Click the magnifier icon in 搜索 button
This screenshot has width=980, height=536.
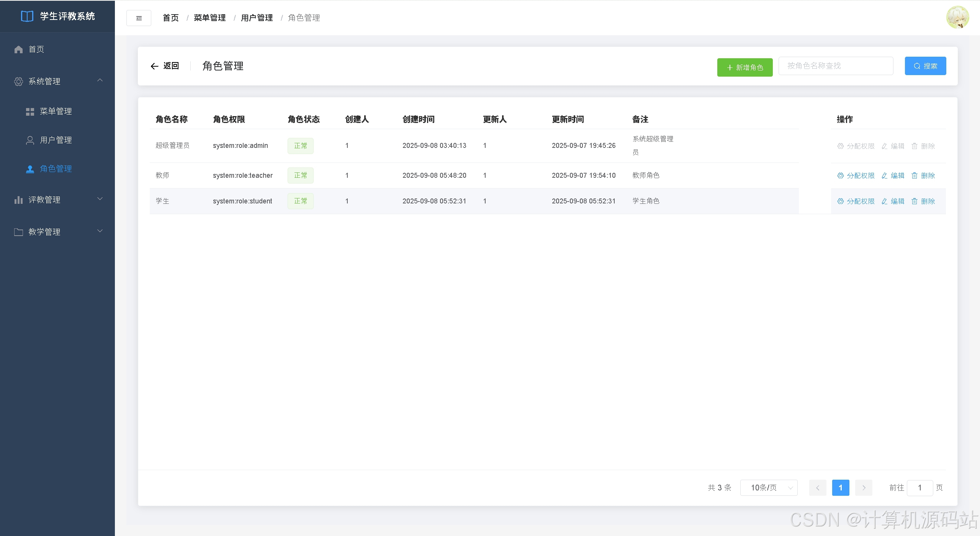click(x=917, y=66)
